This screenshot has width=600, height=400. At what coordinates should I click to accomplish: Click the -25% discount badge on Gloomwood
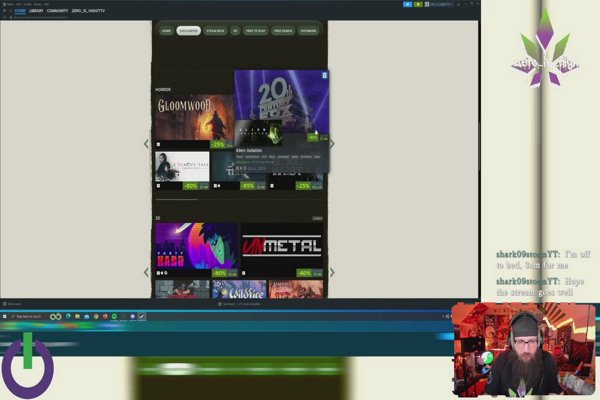(x=217, y=145)
